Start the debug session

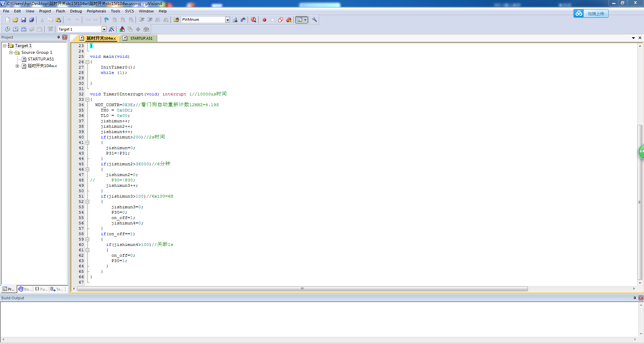click(x=253, y=20)
